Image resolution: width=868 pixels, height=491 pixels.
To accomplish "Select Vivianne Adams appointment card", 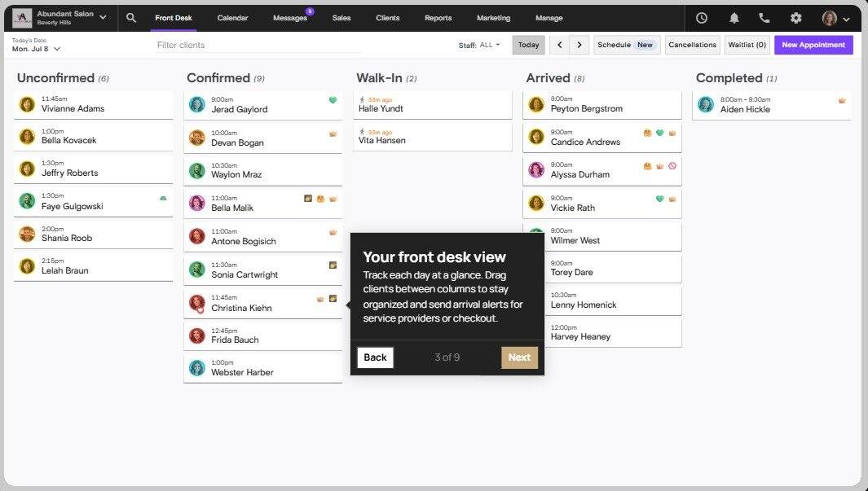I will click(93, 104).
